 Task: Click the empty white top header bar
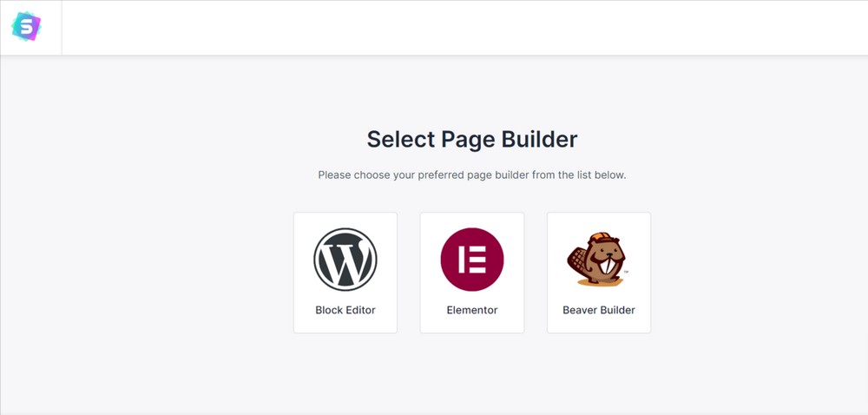click(465, 28)
